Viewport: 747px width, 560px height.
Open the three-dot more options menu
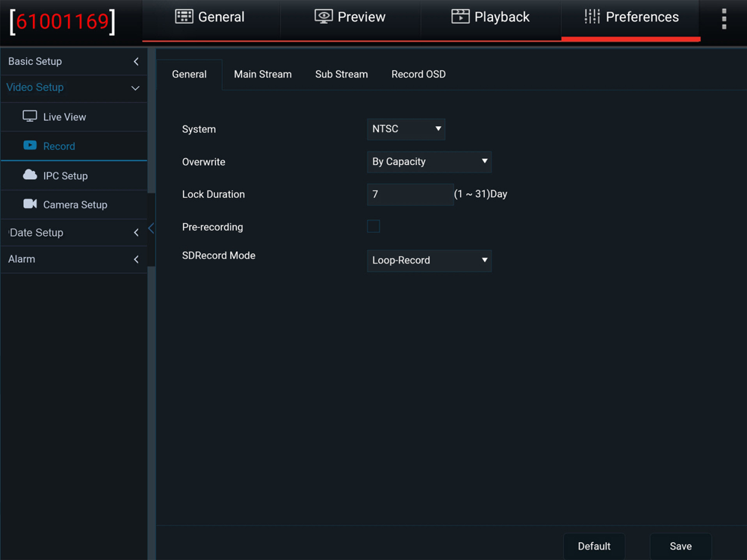coord(723,19)
